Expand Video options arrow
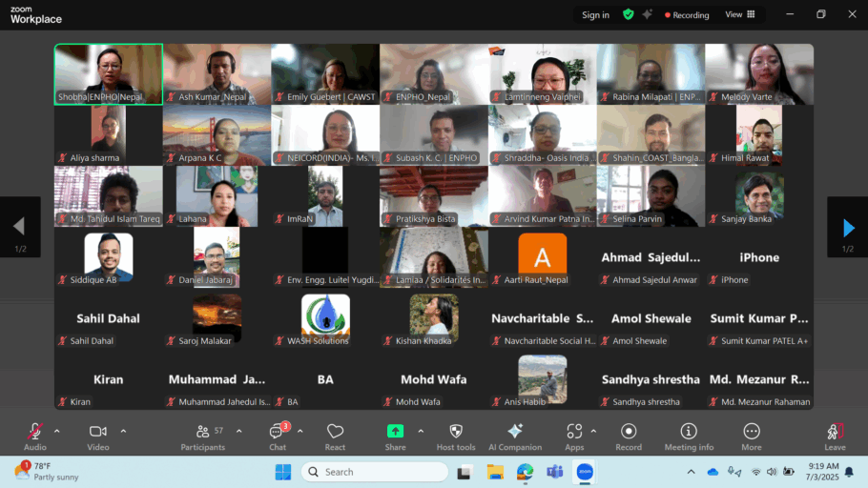 click(123, 431)
